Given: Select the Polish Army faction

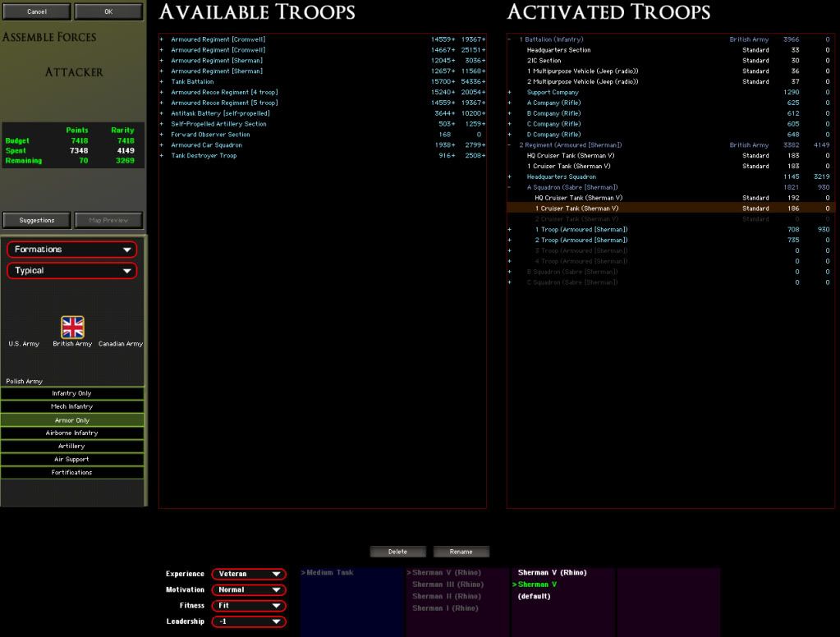Looking at the screenshot, I should pos(24,382).
